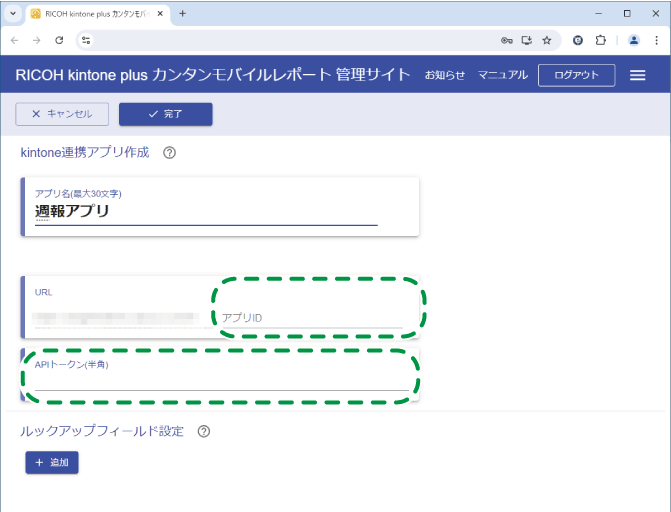Focus the APIトークン(半角) input field
The height and width of the screenshot is (512, 671).
pyautogui.click(x=221, y=381)
